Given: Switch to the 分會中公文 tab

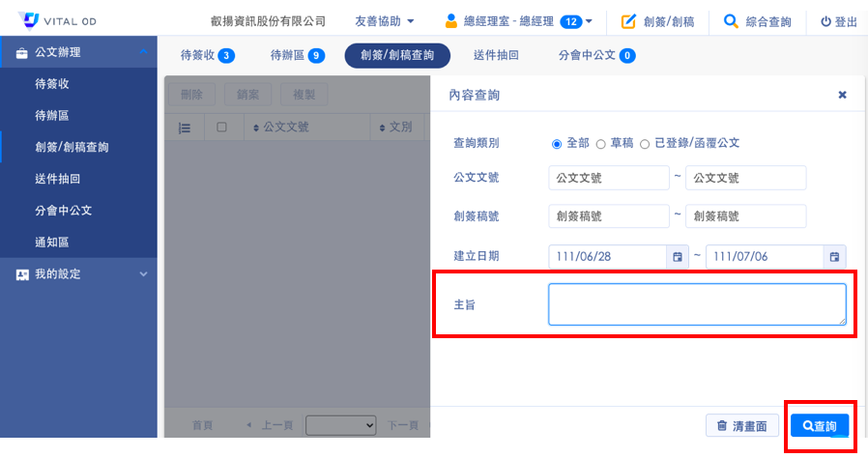Looking at the screenshot, I should coord(596,55).
